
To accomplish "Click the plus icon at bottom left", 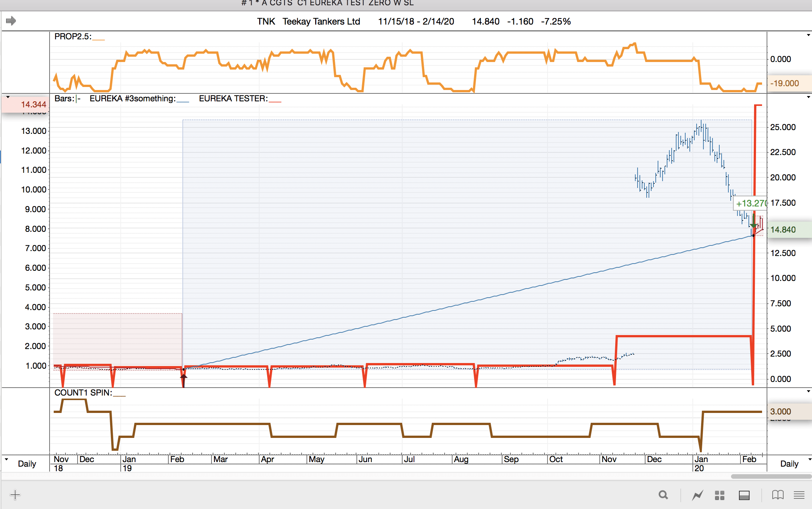I will [15, 495].
